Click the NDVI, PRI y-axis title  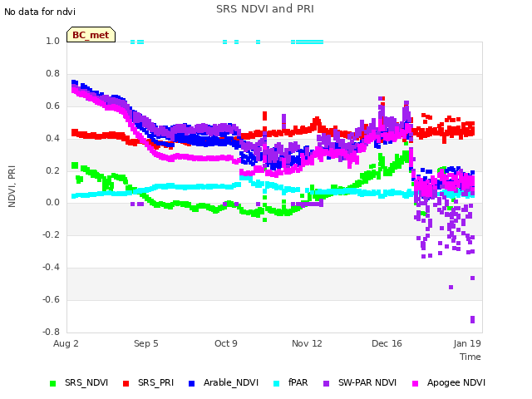click(x=12, y=186)
